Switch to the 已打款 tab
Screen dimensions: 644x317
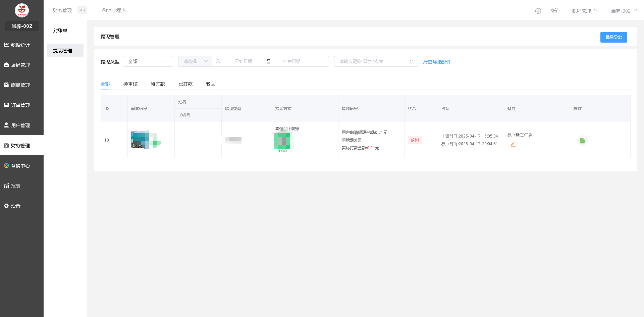185,84
